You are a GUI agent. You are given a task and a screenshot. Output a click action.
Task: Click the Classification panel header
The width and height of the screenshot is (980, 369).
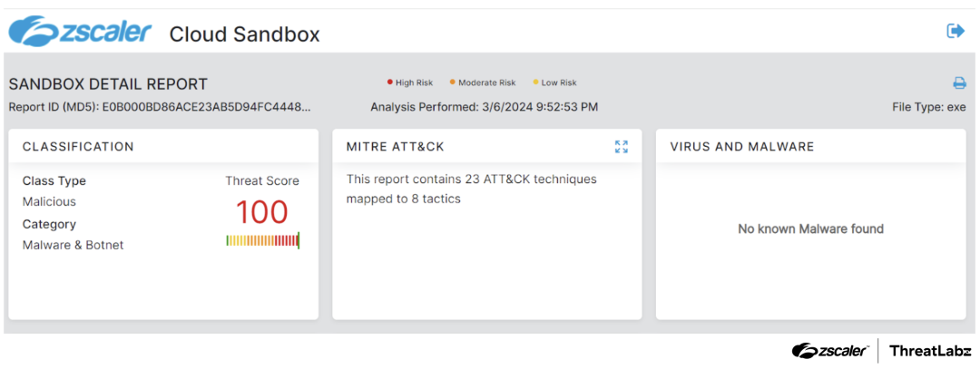(78, 147)
